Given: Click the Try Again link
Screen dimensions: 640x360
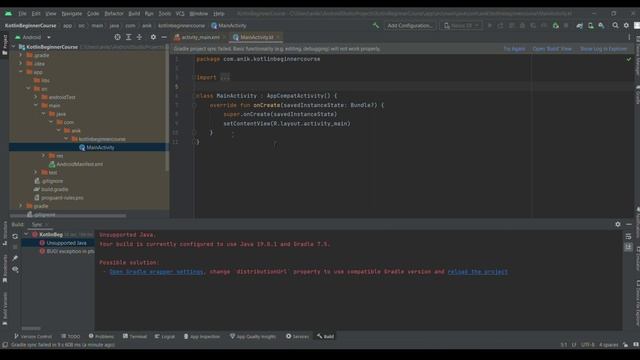Looking at the screenshot, I should [x=514, y=49].
